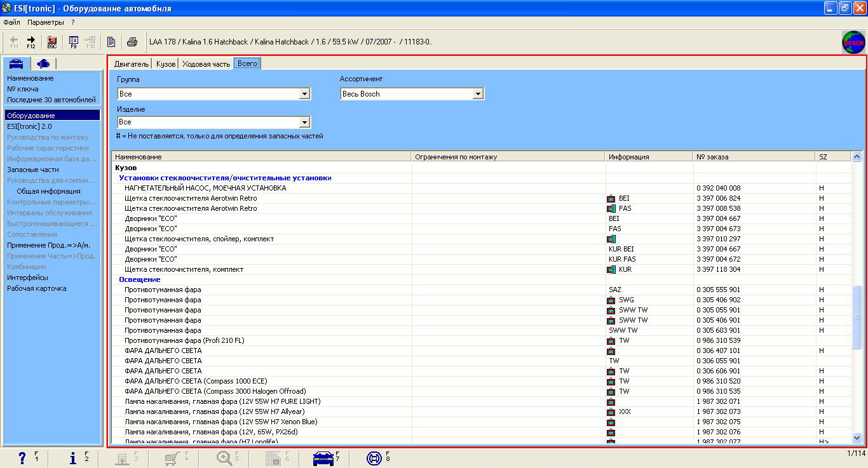Viewport: 868px width, 468px height.
Task: Click the F2 information icon
Action: 73,458
